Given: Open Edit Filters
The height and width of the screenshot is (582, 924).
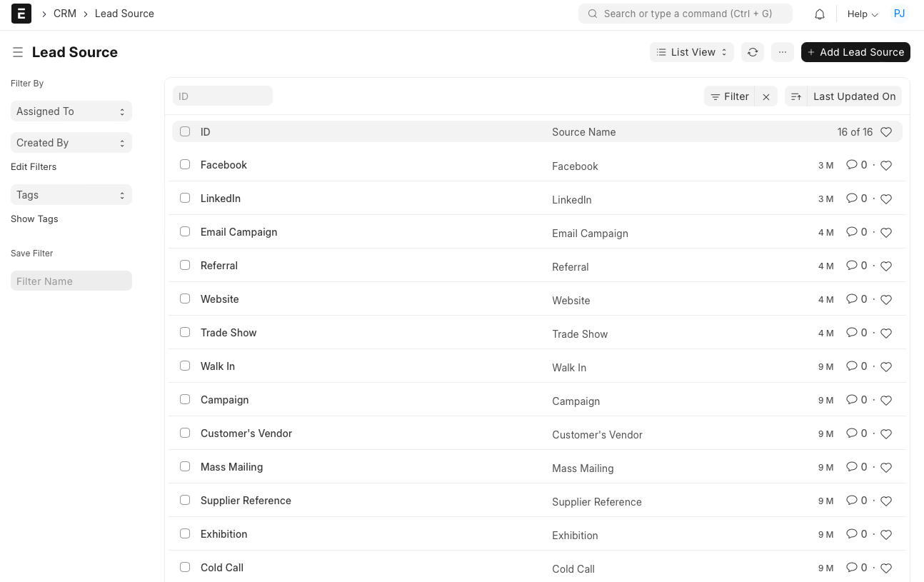Looking at the screenshot, I should [x=33, y=166].
